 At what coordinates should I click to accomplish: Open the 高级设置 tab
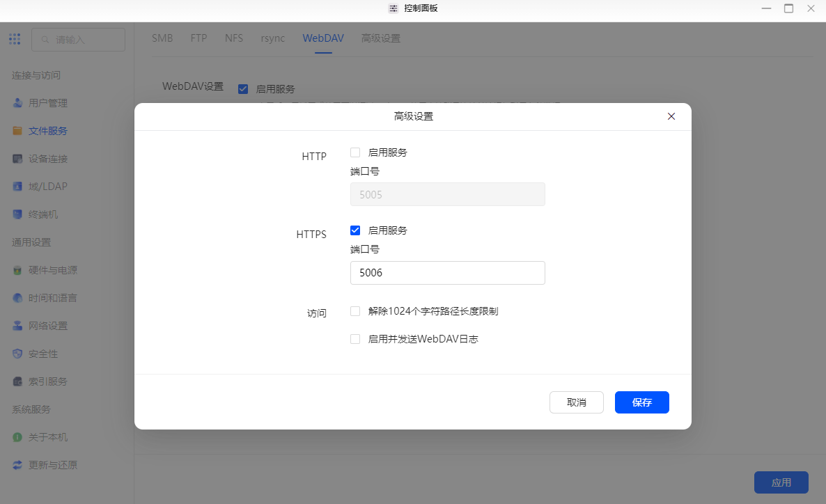tap(381, 38)
